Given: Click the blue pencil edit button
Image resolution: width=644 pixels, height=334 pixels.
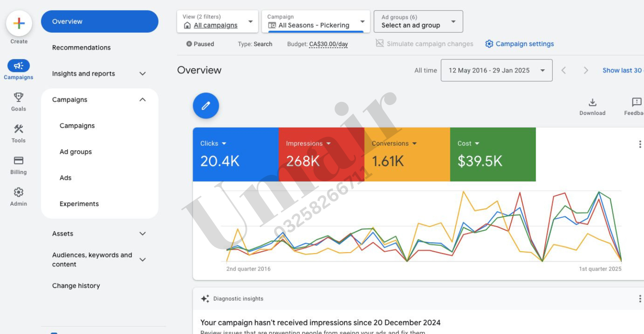Looking at the screenshot, I should pos(206,106).
